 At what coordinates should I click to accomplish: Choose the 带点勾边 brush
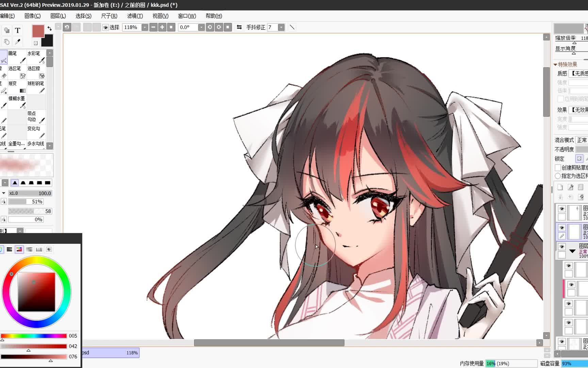(36, 117)
